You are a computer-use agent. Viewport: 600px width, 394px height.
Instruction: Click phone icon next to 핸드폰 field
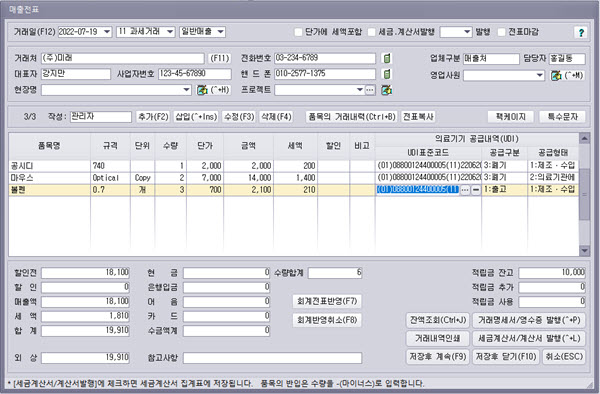point(387,74)
